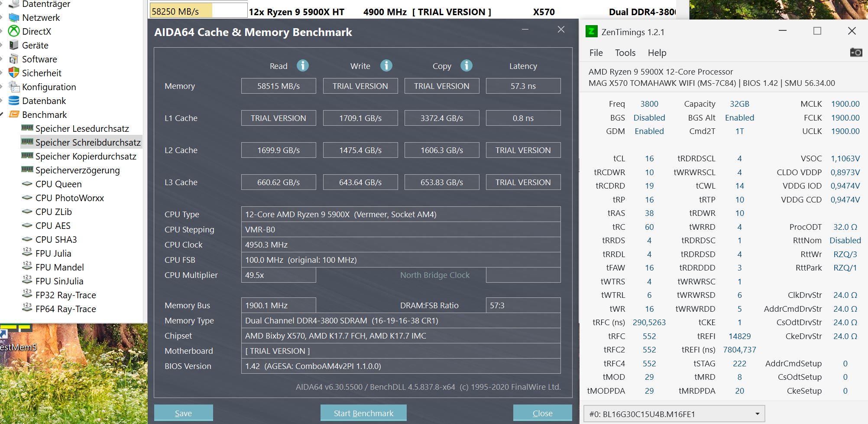The width and height of the screenshot is (868, 424).
Task: Click the BIOS Version field
Action: click(401, 366)
